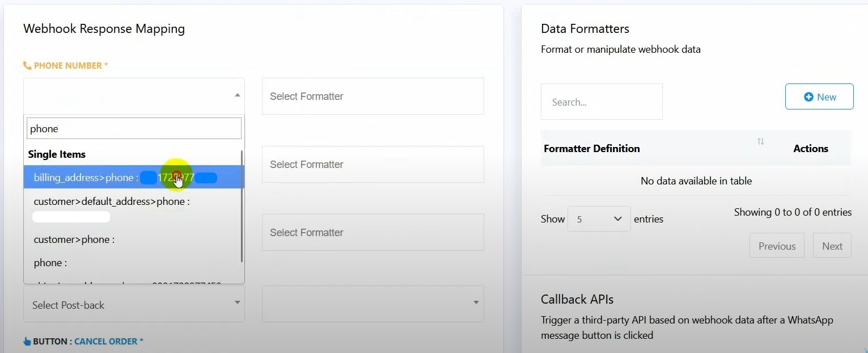868x353 pixels.
Task: Open the middle Select Formatter field
Action: click(372, 165)
